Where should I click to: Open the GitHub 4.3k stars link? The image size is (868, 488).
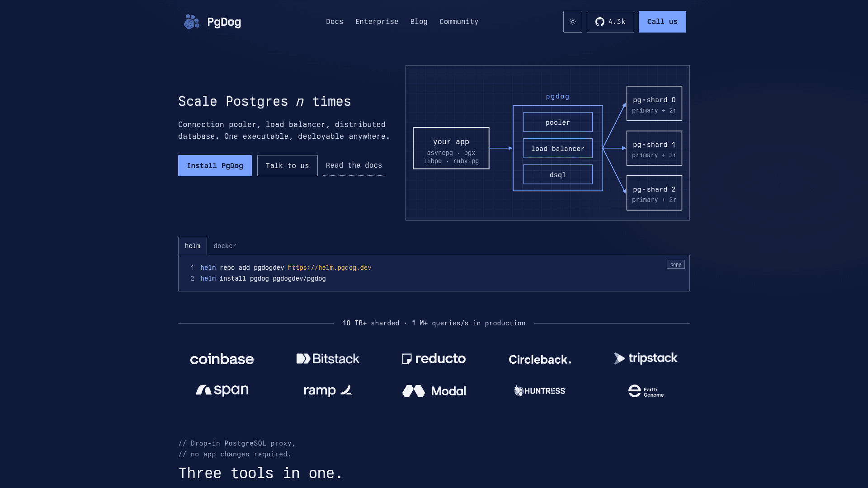pos(610,22)
